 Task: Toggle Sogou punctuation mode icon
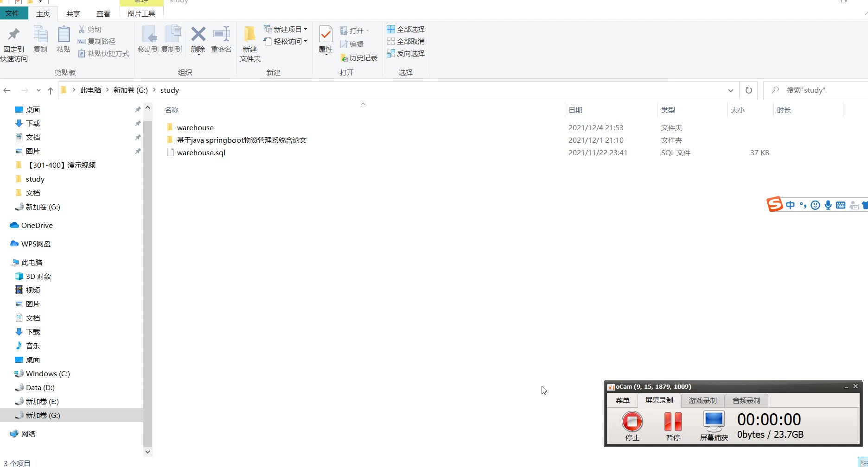click(803, 205)
